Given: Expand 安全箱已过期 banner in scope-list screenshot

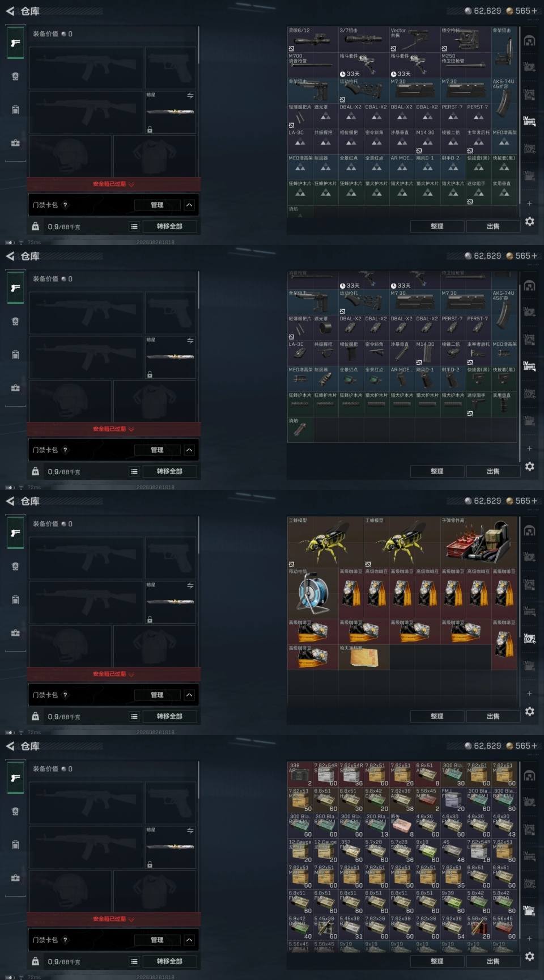Looking at the screenshot, I should 113,184.
